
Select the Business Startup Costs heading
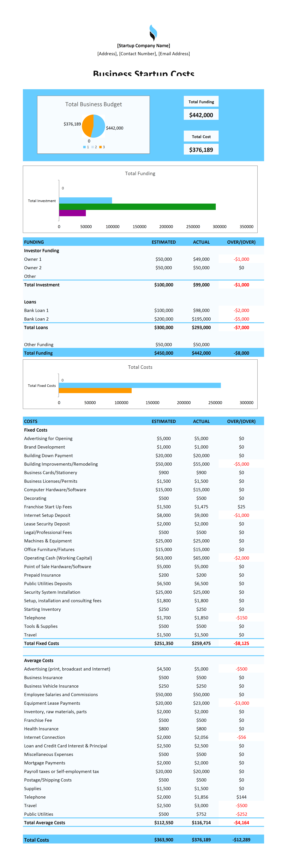[x=144, y=73]
